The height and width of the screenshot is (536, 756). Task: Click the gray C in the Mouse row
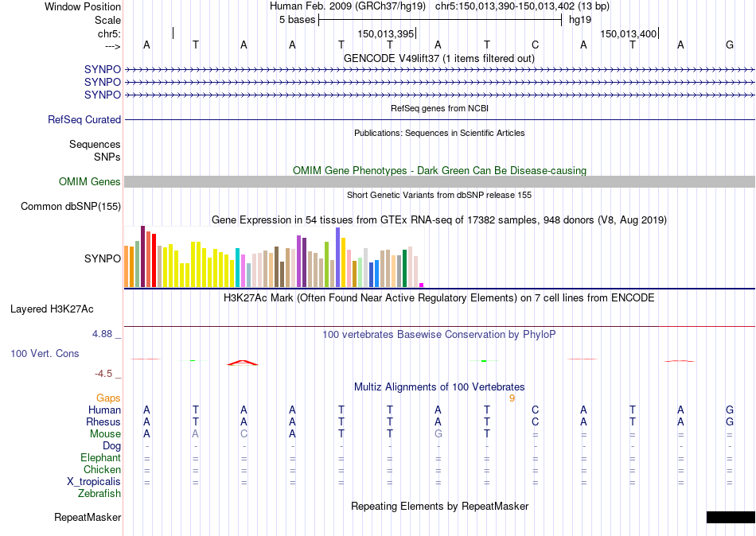(244, 434)
